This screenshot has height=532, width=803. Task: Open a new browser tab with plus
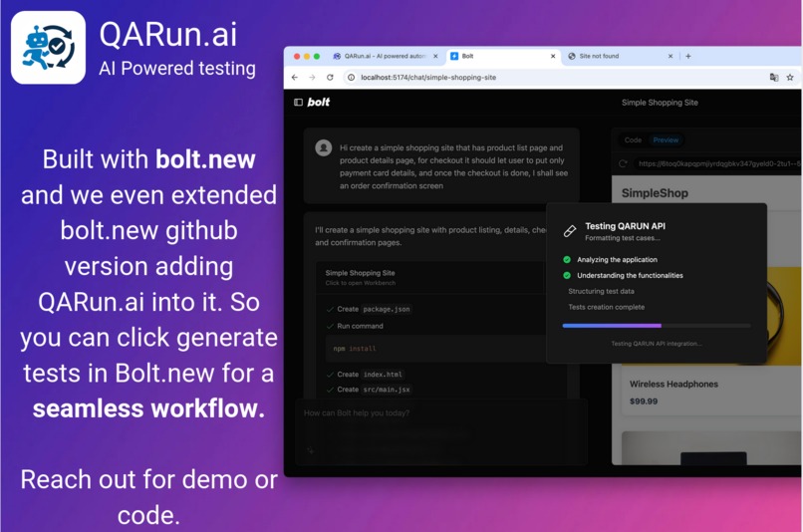click(x=688, y=57)
